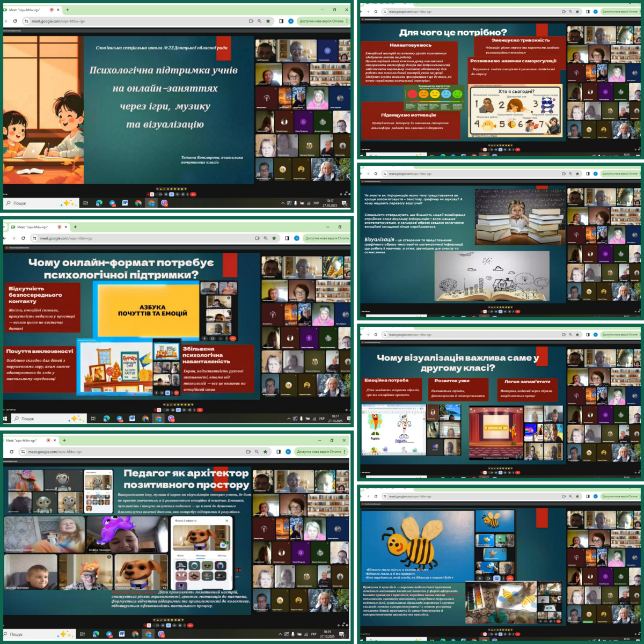Click the red leave-call button in top-left Meet window

(193, 194)
